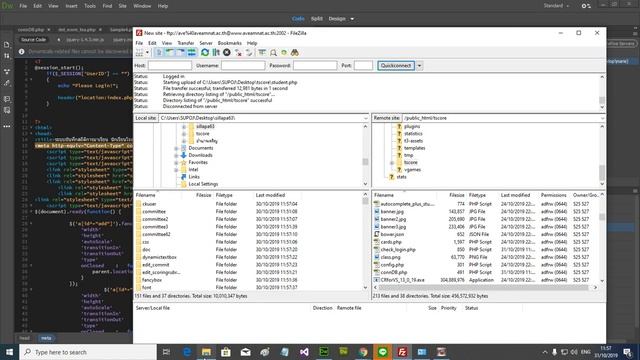
Task: Click the remote file list horizontal scrollbar
Action: (x=485, y=288)
